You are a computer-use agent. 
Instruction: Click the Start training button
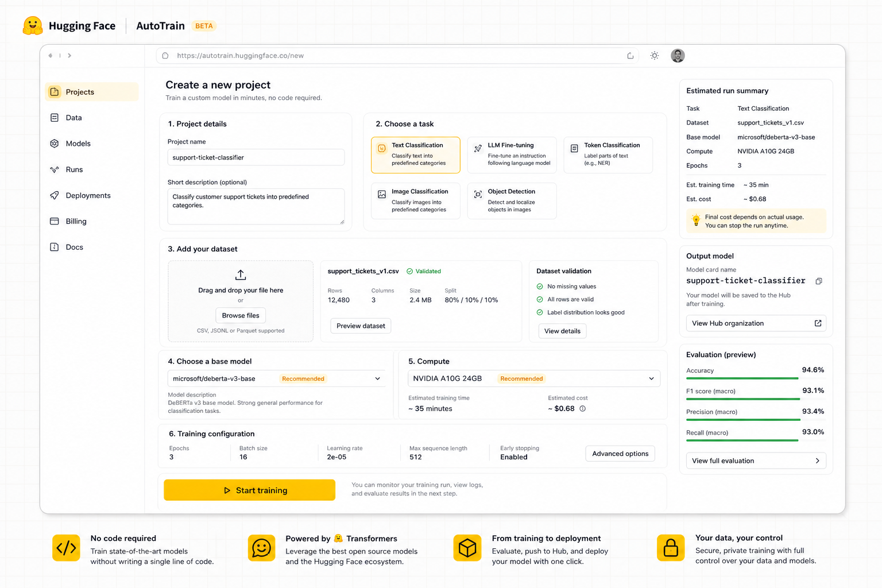[x=249, y=490]
